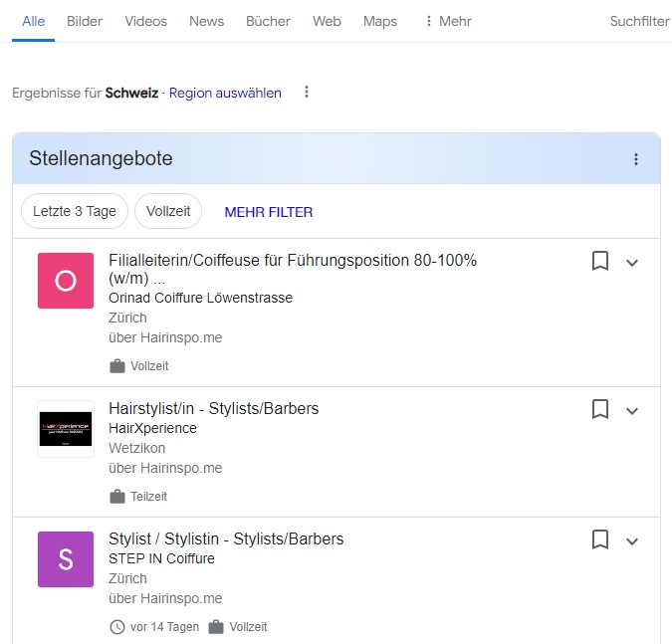Viewport: 672px width, 644px height.
Task: Click the HairXperience company logo
Action: tap(66, 429)
